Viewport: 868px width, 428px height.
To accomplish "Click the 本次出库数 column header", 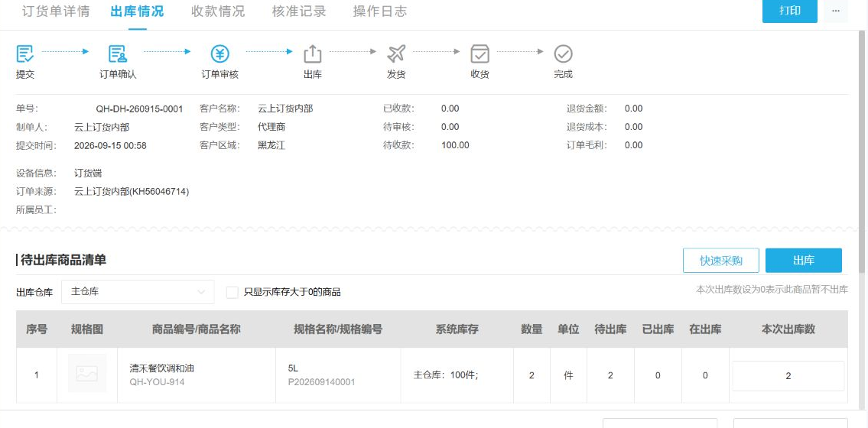I will tap(788, 329).
